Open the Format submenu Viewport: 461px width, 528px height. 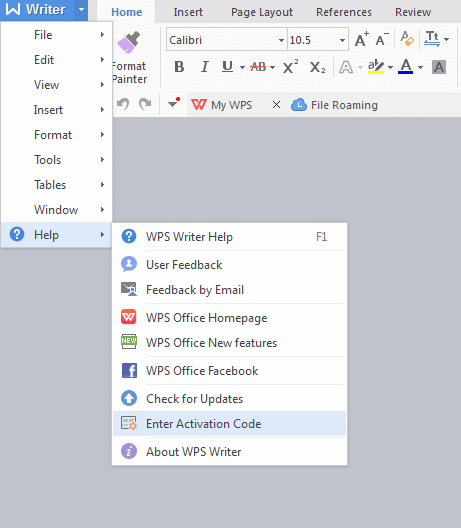coord(56,135)
